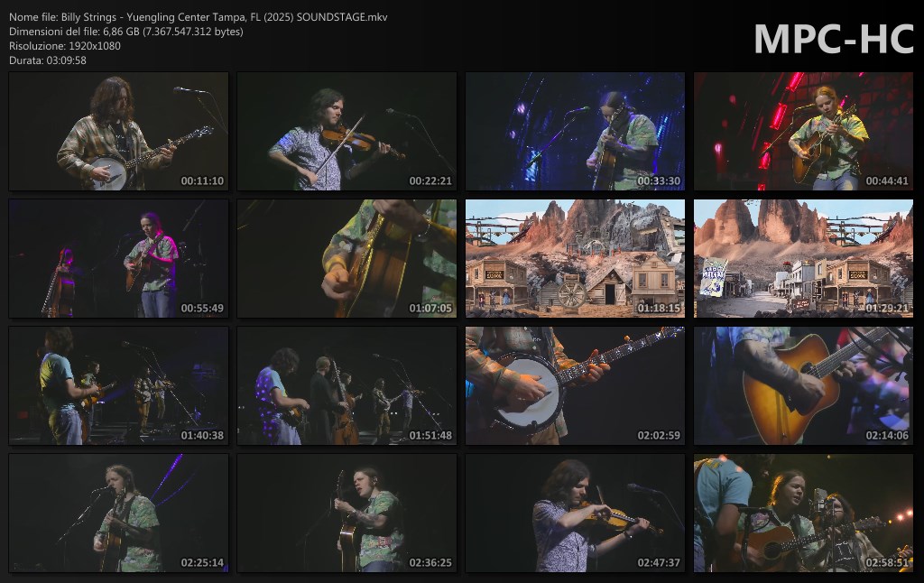Viewport: 924px width, 583px height.
Task: Click the full band thumbnail at 01:40:38
Action: pos(118,386)
